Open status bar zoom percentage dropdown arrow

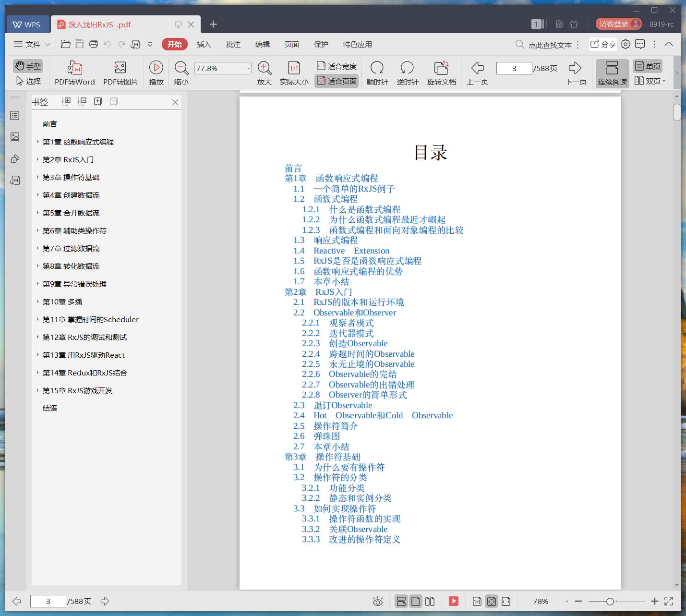tap(567, 601)
